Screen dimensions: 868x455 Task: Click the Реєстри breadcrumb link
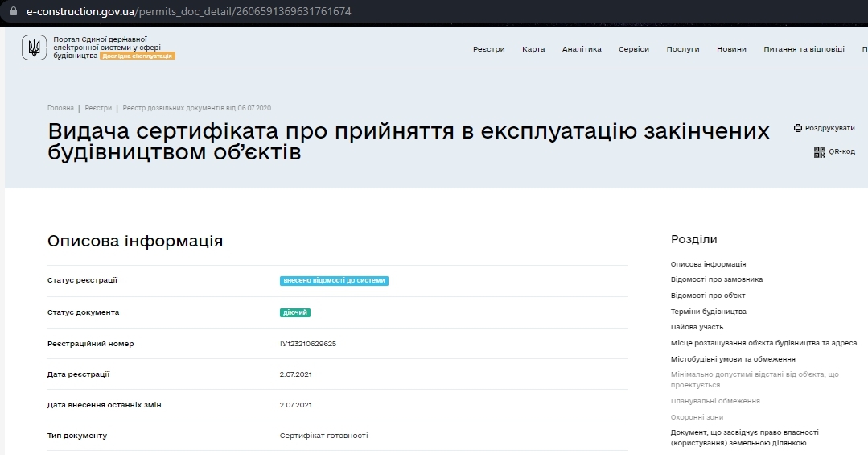pyautogui.click(x=98, y=108)
